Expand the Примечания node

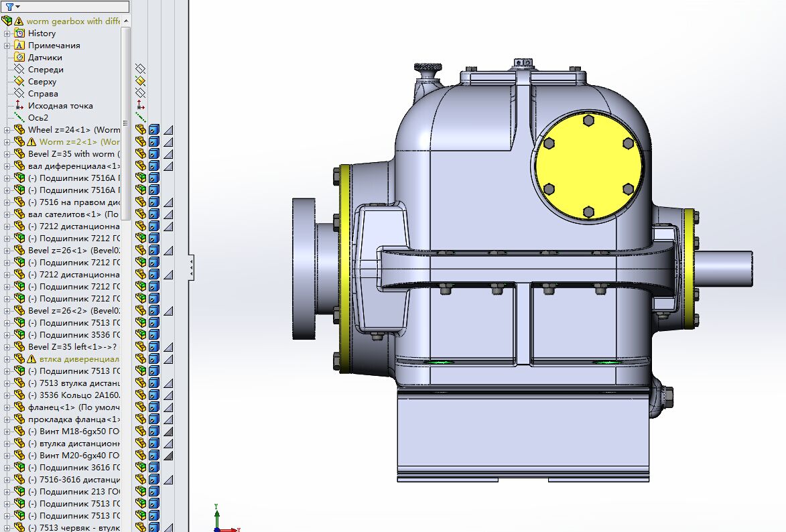tap(7, 46)
